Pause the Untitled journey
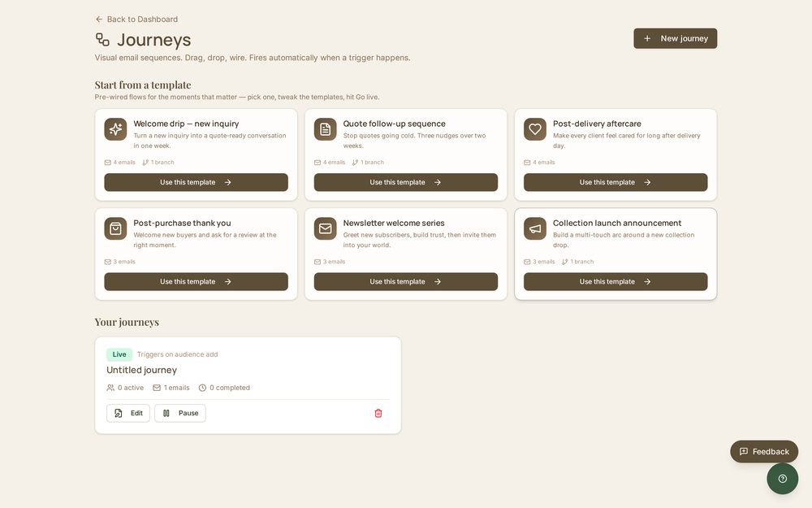 click(x=179, y=413)
